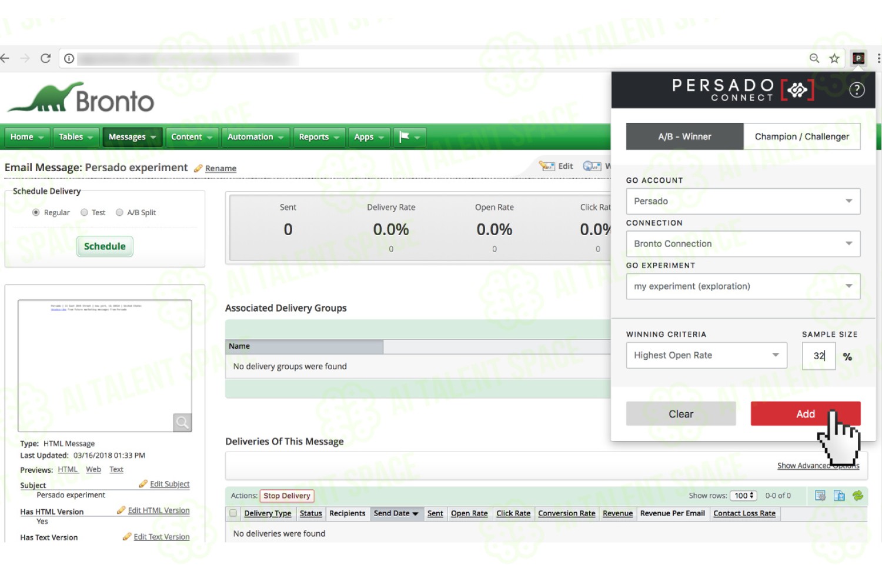The width and height of the screenshot is (882, 588).
Task: Open the Persado Connect extension icon
Action: (858, 58)
